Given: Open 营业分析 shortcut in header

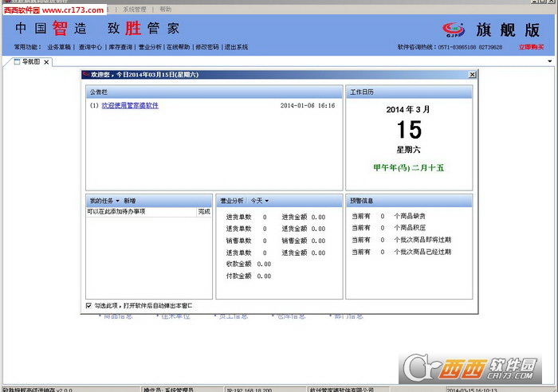Looking at the screenshot, I should point(150,47).
